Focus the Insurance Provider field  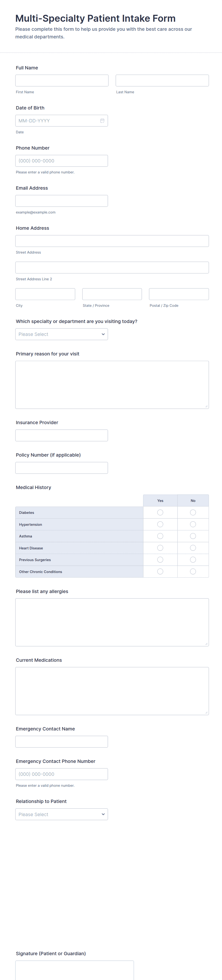(x=62, y=435)
